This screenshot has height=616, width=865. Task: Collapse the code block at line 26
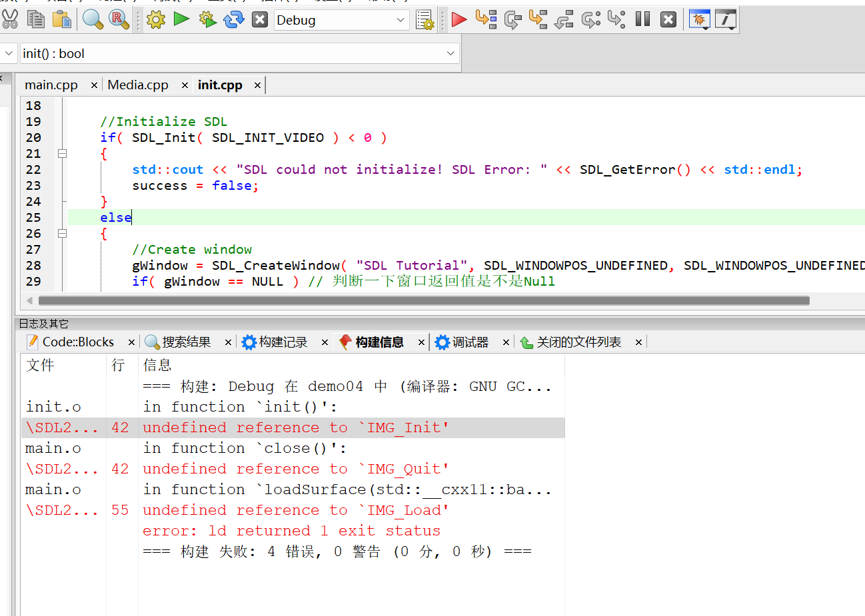[62, 233]
